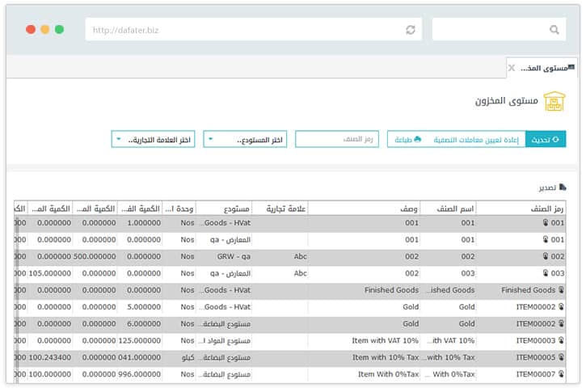Image resolution: width=586 pixels, height=392 pixels.
Task: Open the اختر العلامة التجارية brand dropdown
Action: [x=153, y=140]
